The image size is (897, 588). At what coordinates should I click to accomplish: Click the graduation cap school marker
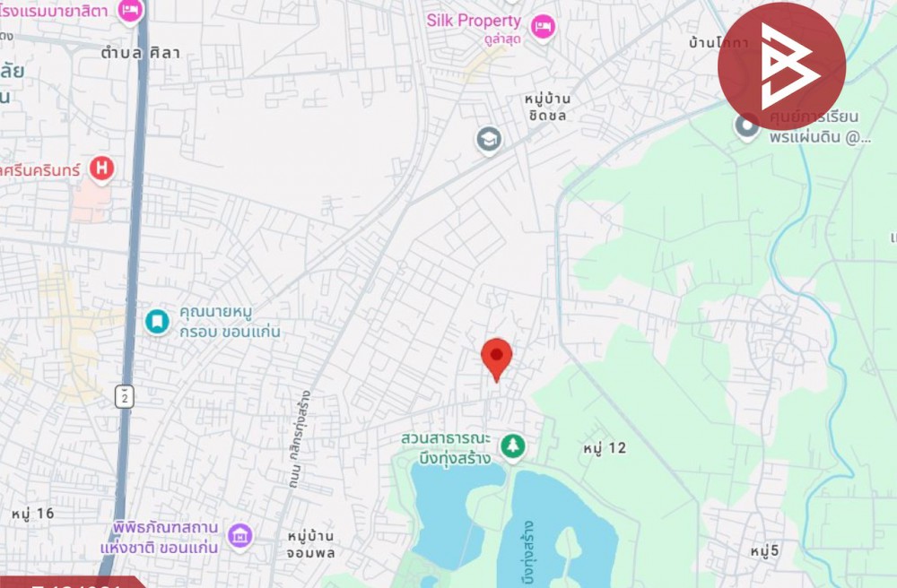coord(489,140)
